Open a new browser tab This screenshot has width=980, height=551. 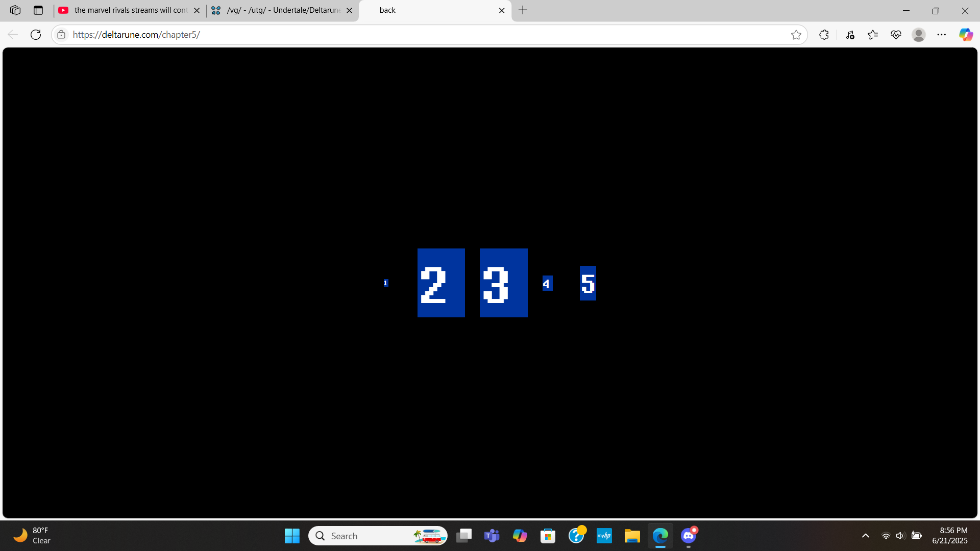tap(523, 10)
